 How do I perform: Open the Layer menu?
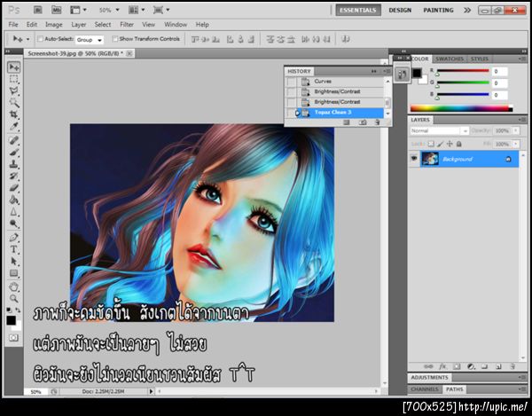pos(78,25)
